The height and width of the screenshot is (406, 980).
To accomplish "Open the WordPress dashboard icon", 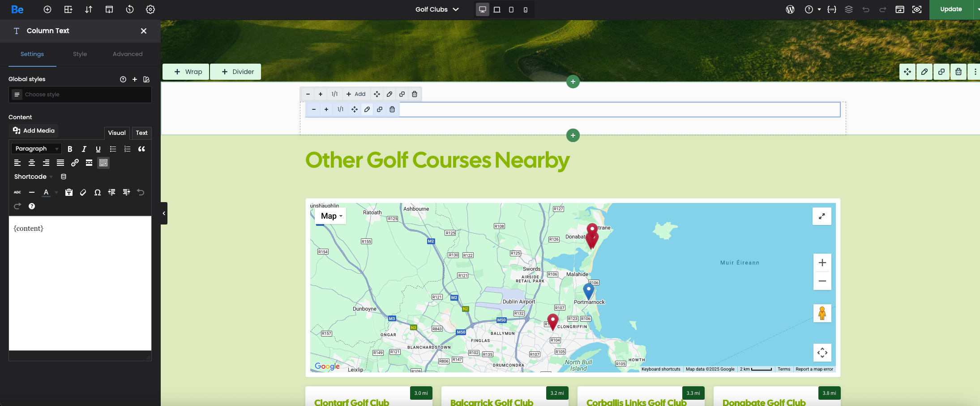I will pyautogui.click(x=790, y=9).
